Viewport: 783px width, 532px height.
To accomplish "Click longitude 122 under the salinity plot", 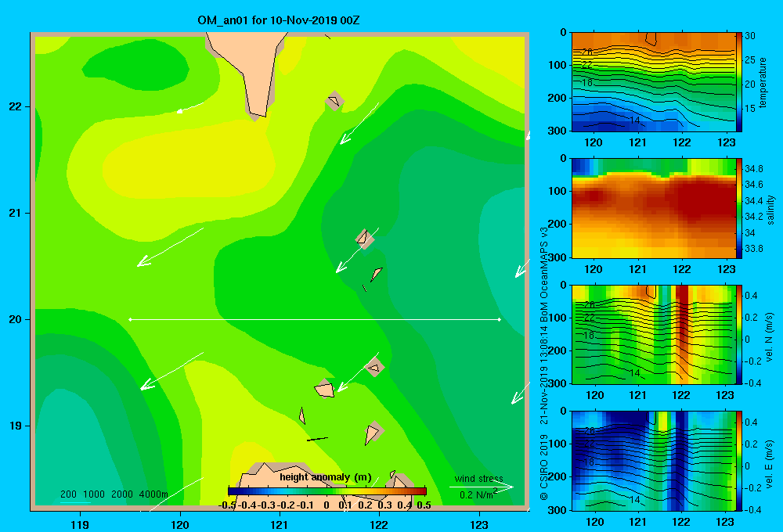I will point(682,269).
